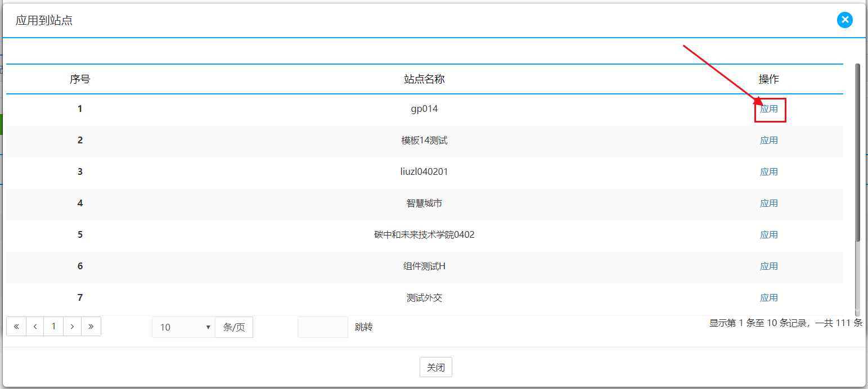
Task: Apply to site 模板14测试
Action: [x=768, y=141]
